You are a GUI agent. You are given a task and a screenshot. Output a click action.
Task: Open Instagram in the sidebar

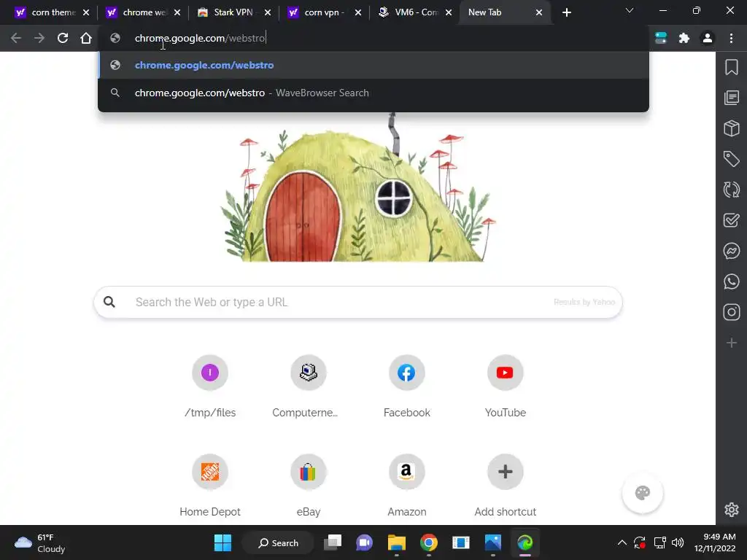(732, 312)
